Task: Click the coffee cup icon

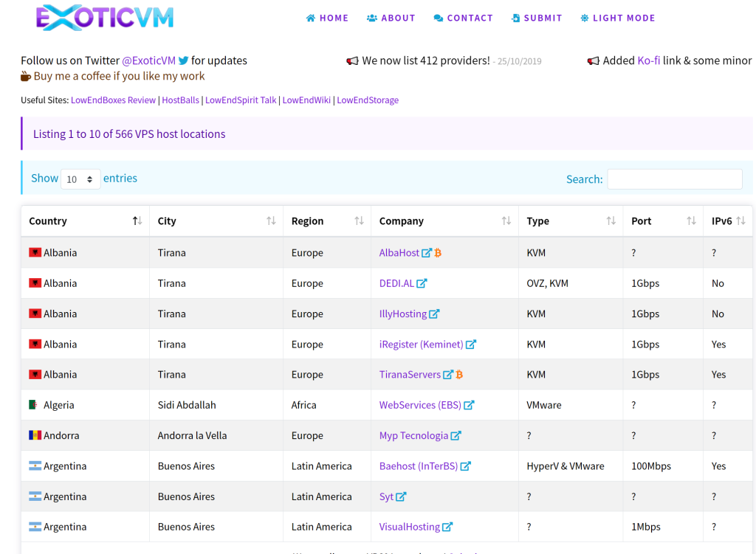Action: point(26,76)
